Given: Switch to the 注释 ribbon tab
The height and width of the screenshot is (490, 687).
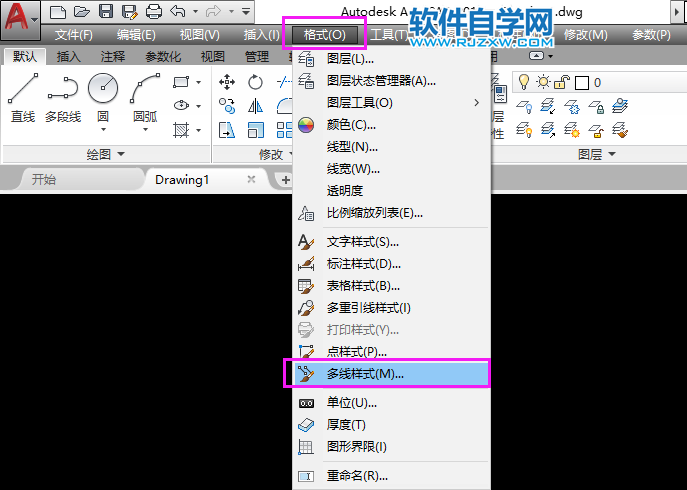Looking at the screenshot, I should tap(113, 57).
